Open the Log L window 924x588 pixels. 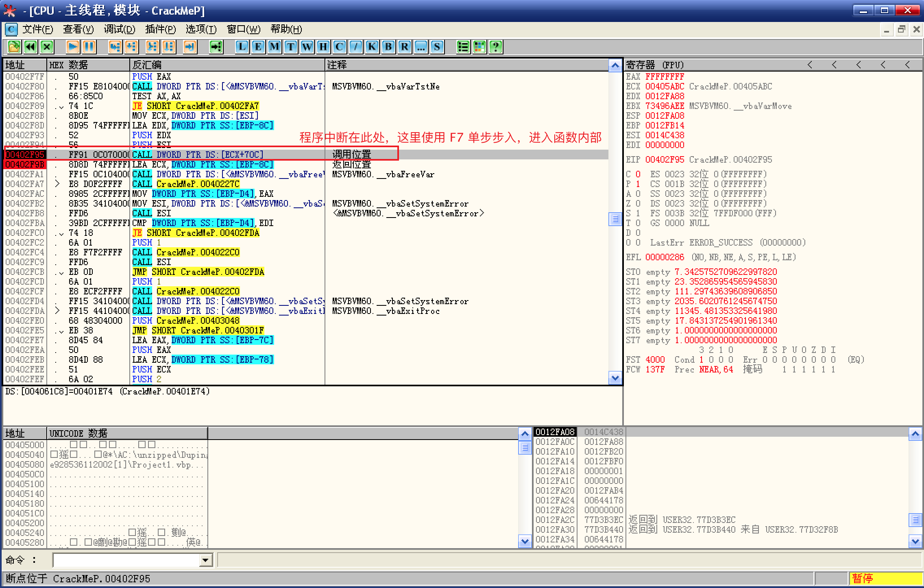tap(242, 47)
